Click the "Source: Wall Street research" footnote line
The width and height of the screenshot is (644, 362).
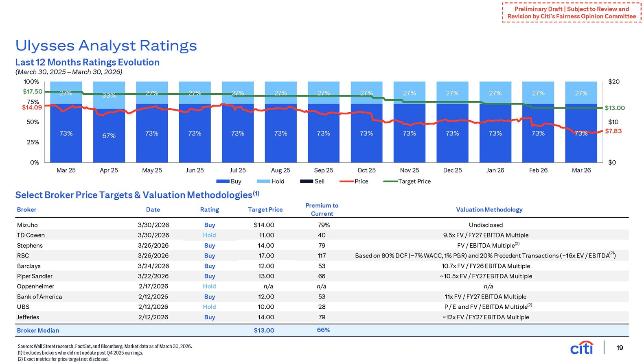[105, 346]
